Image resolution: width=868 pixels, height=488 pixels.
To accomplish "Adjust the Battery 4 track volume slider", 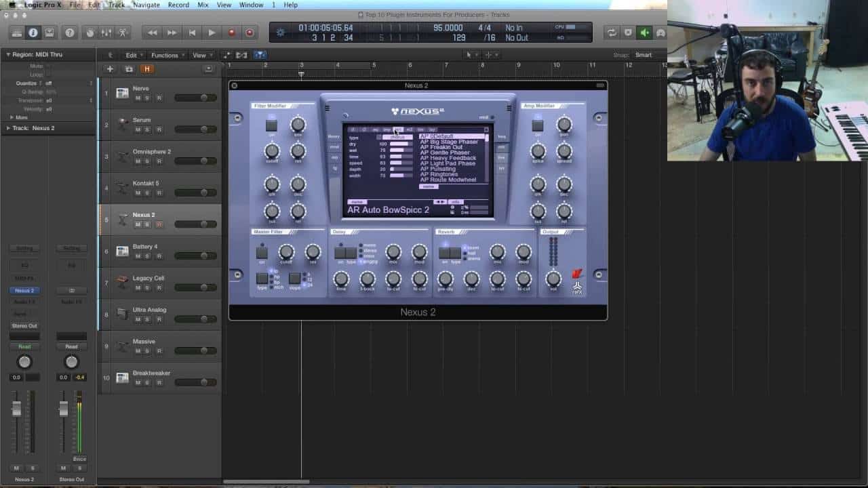I will 195,256.
